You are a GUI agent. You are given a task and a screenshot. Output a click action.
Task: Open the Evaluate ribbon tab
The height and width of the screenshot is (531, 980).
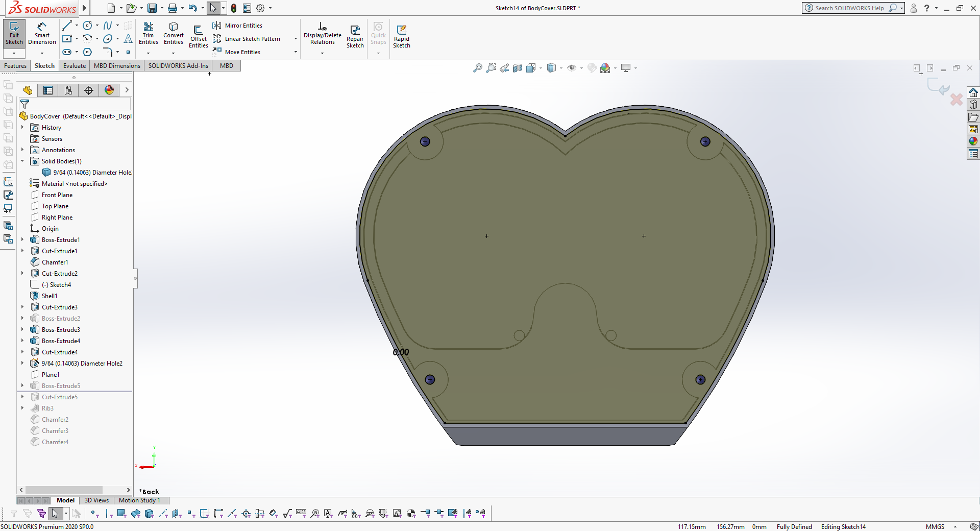coord(75,66)
